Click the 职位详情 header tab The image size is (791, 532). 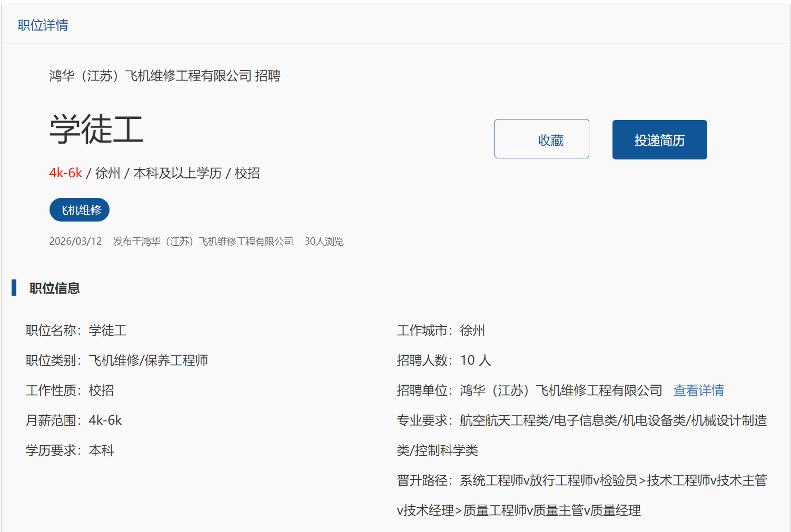pos(43,25)
